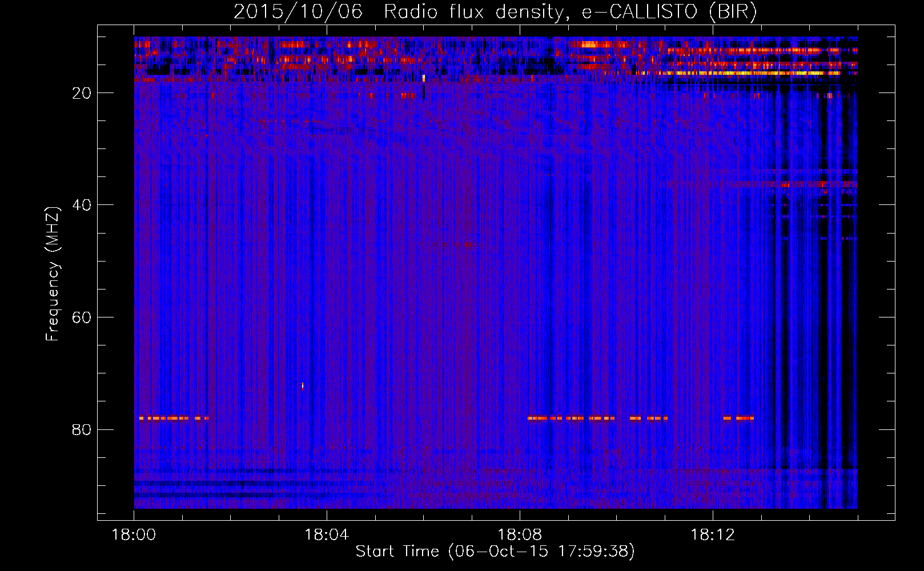
Task: Click the '18:12' time tick label
Action: point(713,535)
